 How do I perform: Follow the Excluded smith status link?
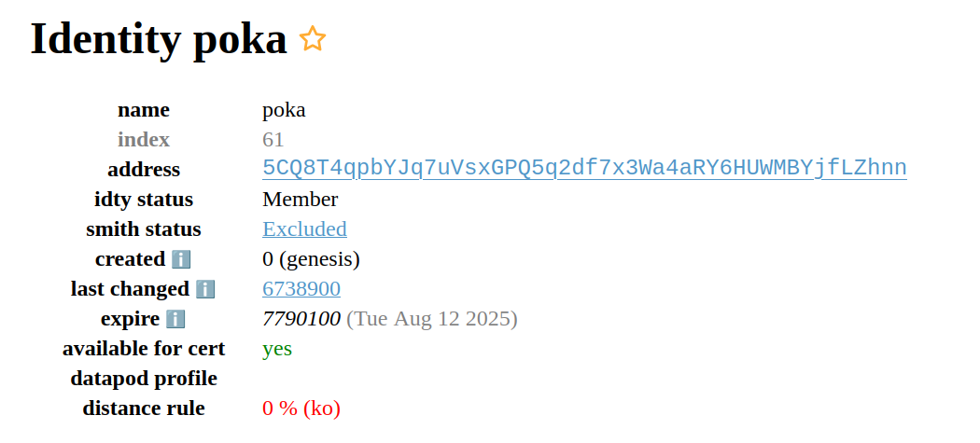click(x=304, y=229)
